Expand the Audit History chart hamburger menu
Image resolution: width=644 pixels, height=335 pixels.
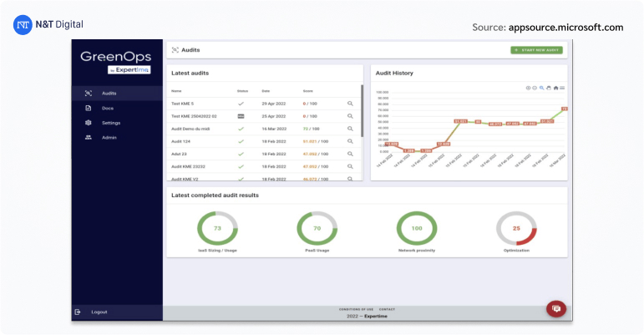pyautogui.click(x=562, y=88)
